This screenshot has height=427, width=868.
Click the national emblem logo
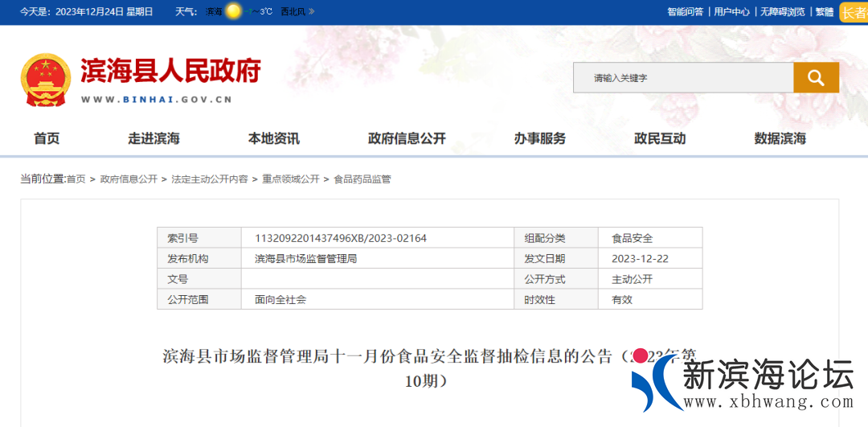pyautogui.click(x=45, y=80)
